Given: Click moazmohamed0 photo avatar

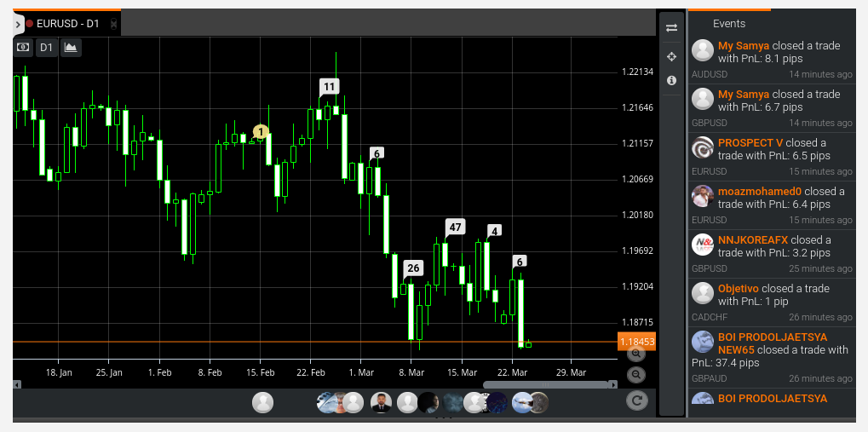Looking at the screenshot, I should [x=703, y=196].
